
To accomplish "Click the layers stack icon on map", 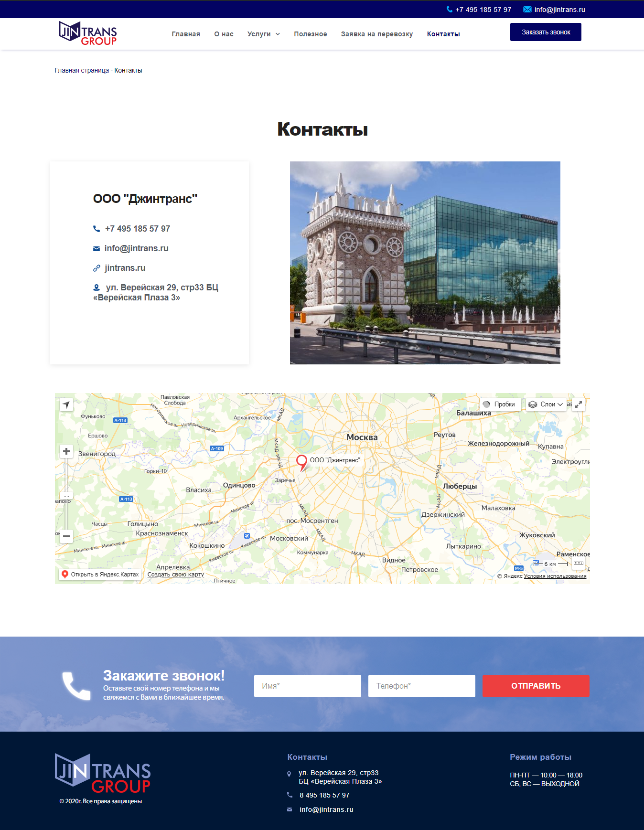I will tap(533, 404).
